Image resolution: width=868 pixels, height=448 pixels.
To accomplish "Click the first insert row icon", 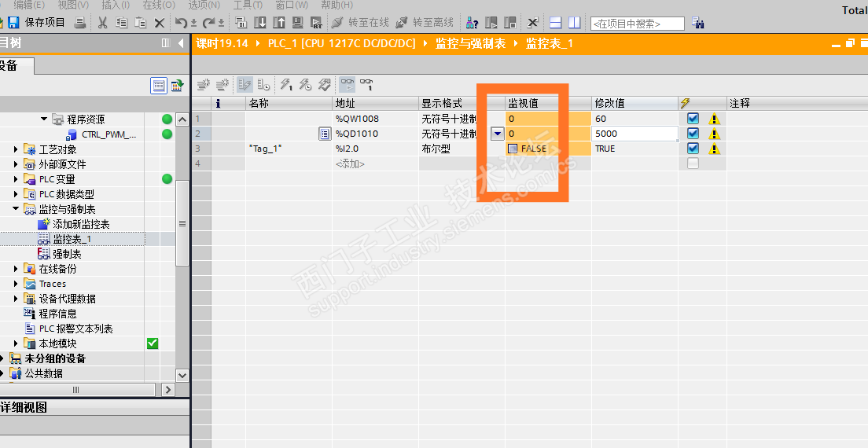I will (x=204, y=85).
